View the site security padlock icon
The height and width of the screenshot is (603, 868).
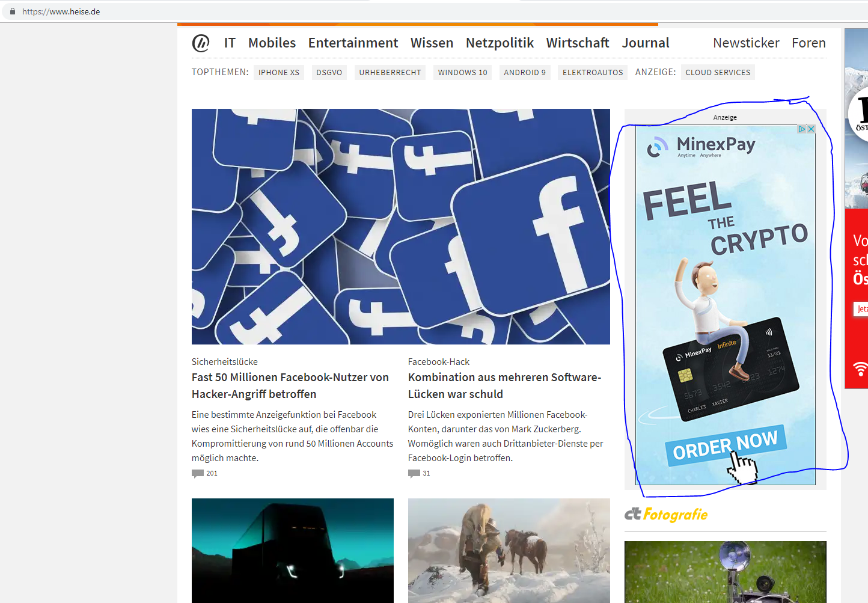tap(13, 11)
